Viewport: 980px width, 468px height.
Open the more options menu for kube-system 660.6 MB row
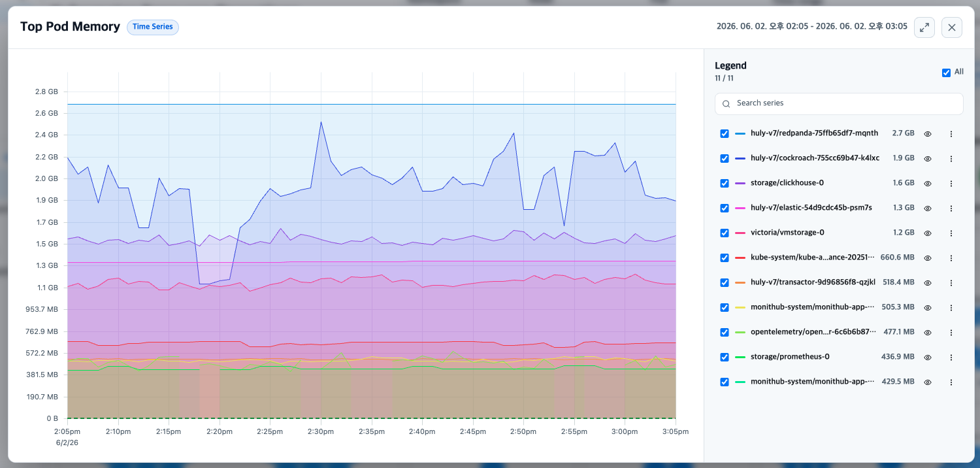[x=951, y=258]
